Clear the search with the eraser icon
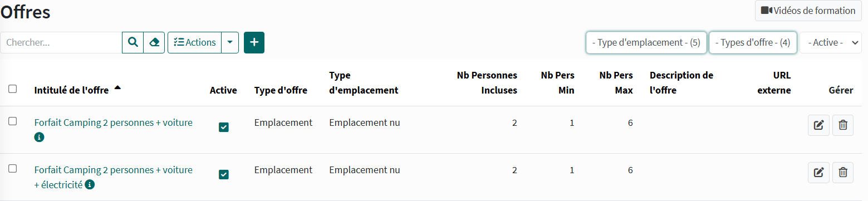Viewport: 868px width, 201px height. [154, 42]
